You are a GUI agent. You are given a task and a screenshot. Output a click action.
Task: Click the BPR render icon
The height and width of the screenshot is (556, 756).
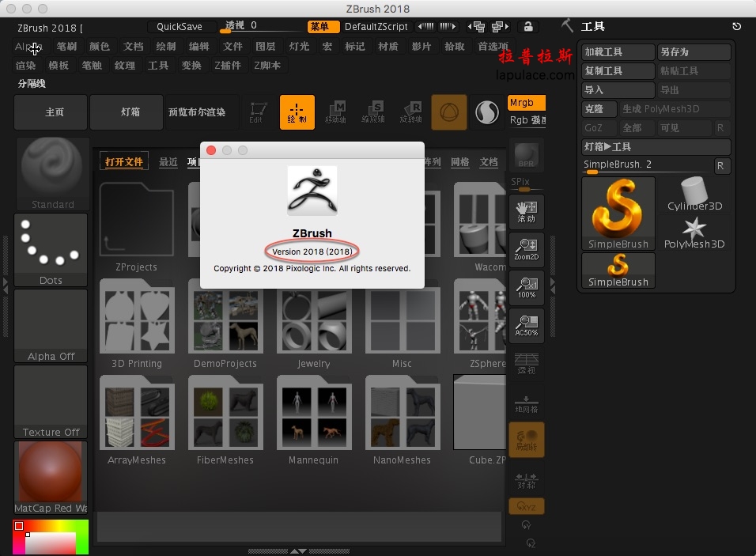[x=526, y=155]
